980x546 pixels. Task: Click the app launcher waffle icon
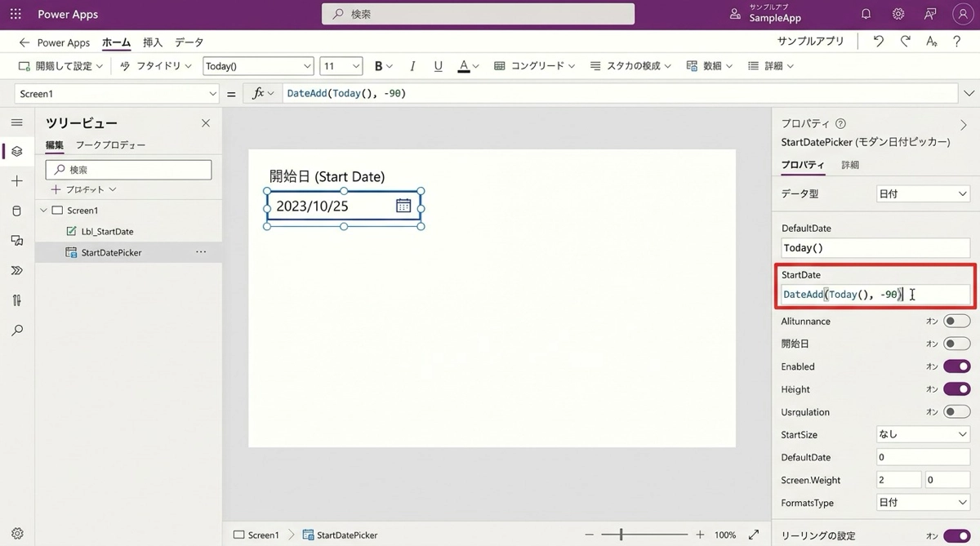(x=16, y=14)
